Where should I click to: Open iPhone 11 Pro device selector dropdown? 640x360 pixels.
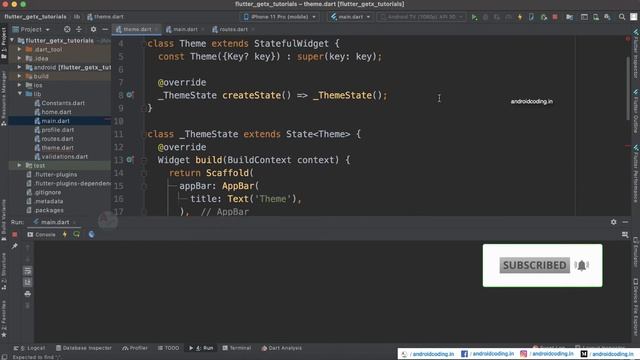tap(280, 17)
